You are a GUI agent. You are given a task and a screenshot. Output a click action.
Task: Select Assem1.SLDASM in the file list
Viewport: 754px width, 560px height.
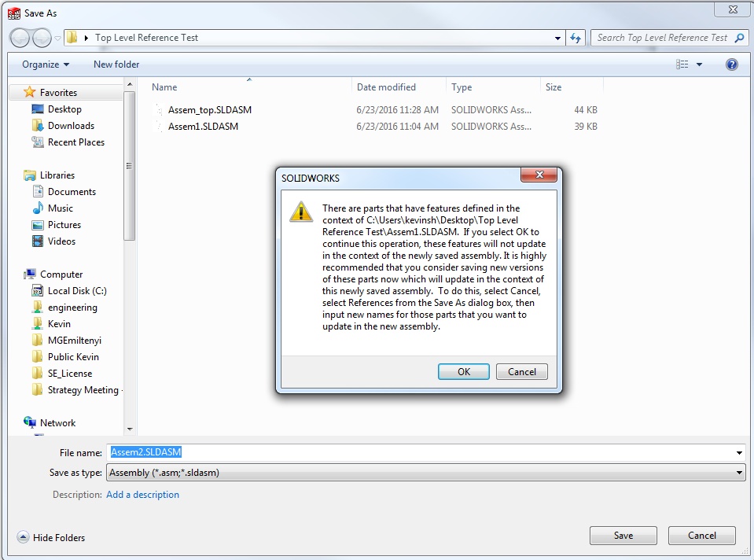point(203,126)
